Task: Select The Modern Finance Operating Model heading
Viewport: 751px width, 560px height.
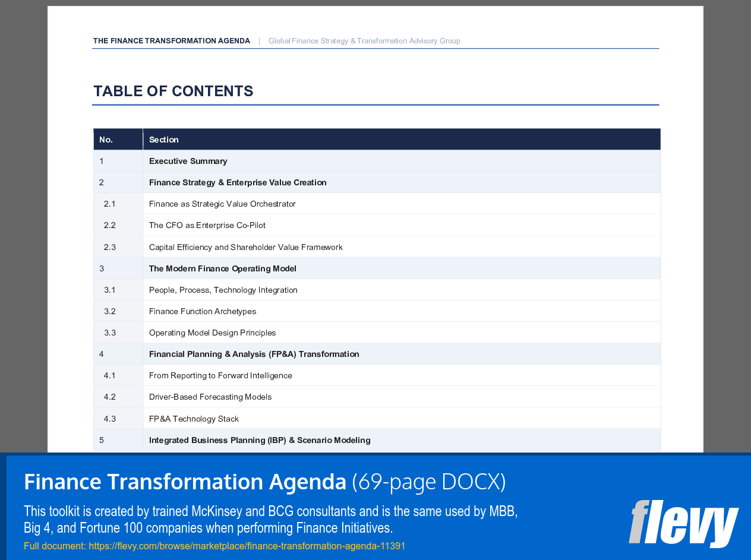Action: point(222,268)
